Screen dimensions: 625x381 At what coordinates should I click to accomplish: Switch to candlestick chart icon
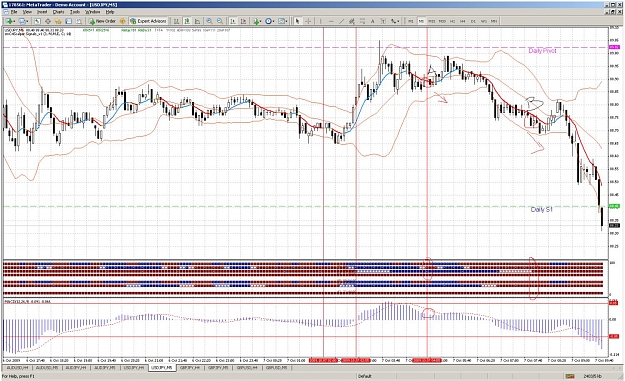(187, 21)
